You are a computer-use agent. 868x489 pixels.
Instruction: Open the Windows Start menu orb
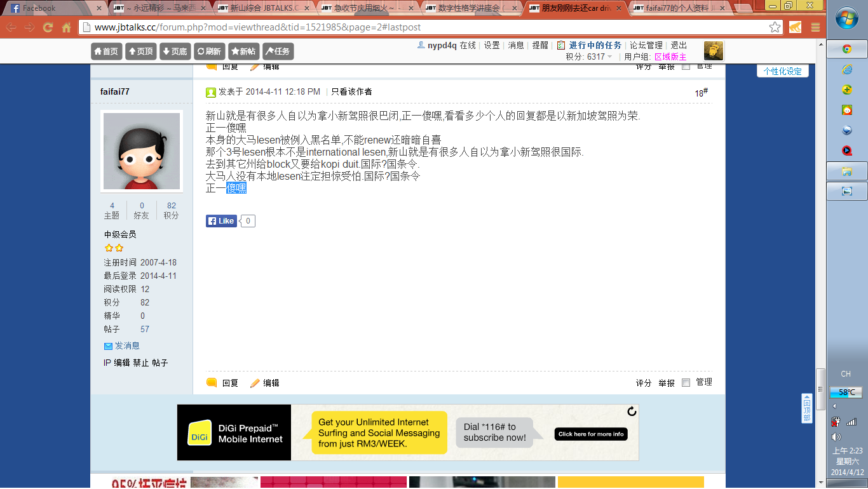tap(846, 20)
